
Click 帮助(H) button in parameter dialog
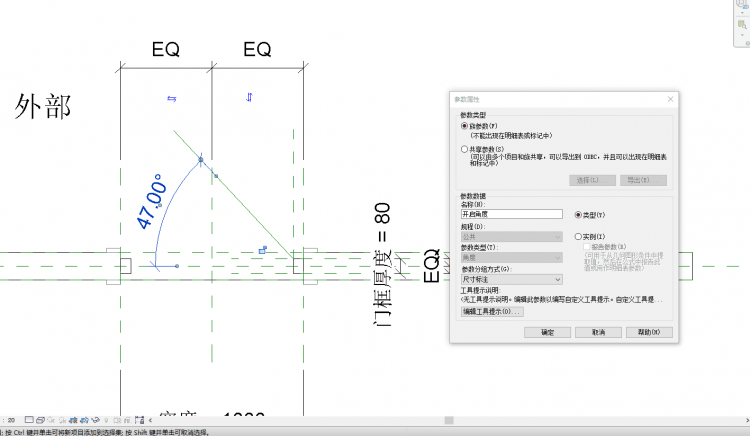point(649,332)
